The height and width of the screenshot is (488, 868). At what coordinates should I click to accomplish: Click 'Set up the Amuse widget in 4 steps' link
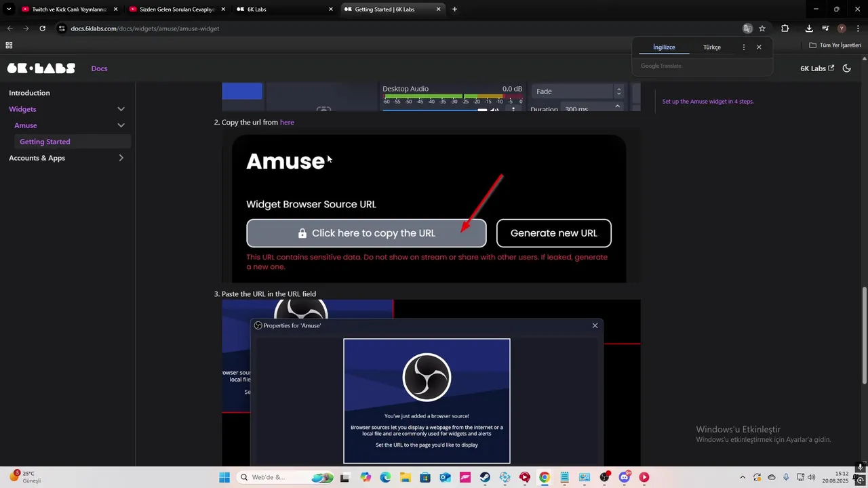pyautogui.click(x=708, y=102)
